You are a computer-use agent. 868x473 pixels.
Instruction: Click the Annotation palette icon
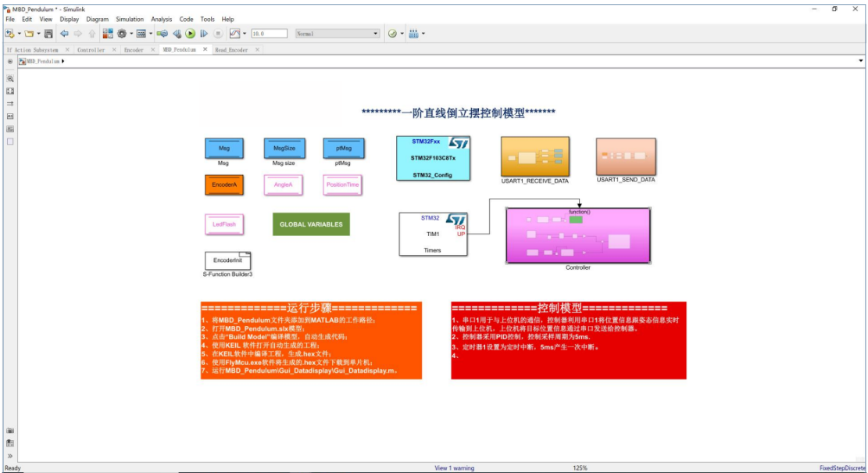tap(10, 116)
